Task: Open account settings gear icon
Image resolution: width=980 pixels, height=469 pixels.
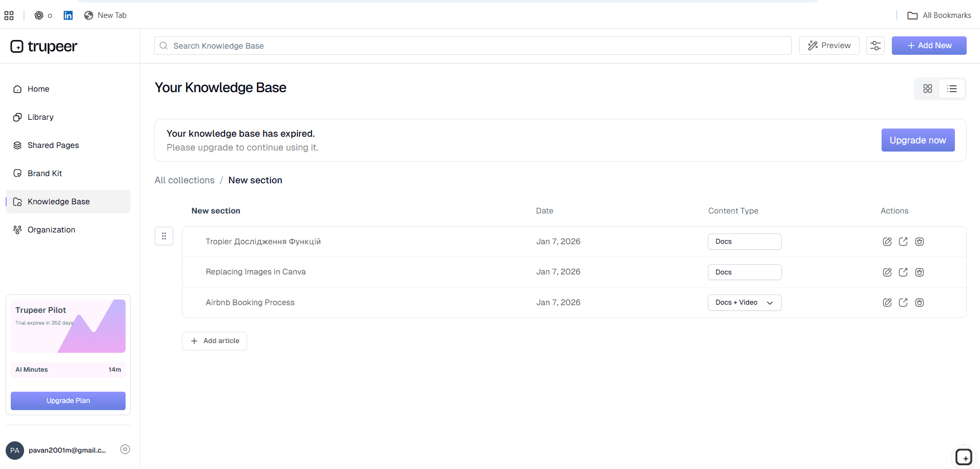Action: pos(125,449)
